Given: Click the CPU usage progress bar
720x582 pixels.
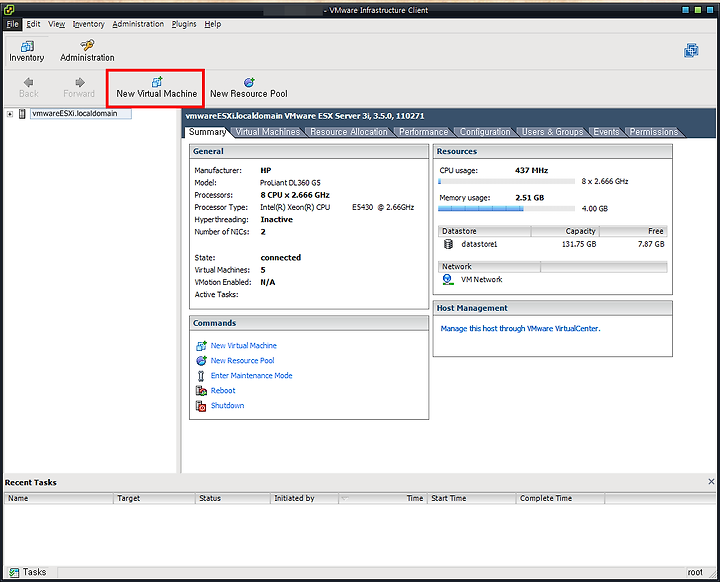Looking at the screenshot, I should click(x=506, y=181).
